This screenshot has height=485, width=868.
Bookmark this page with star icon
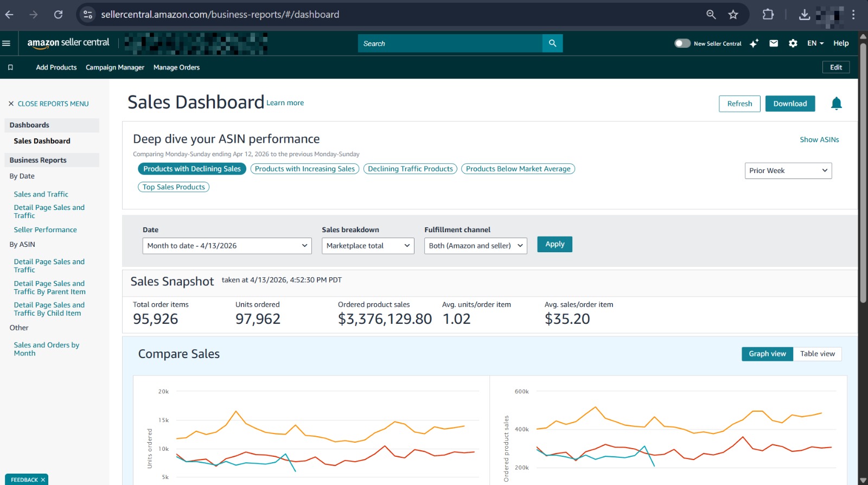[x=733, y=15]
